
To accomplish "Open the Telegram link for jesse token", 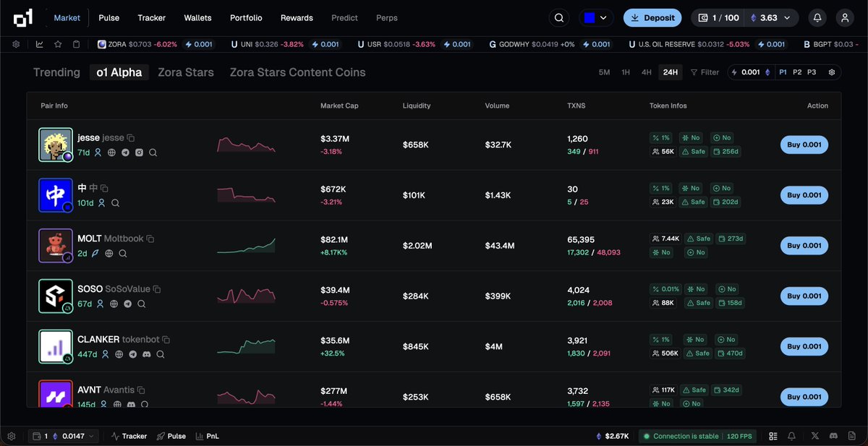I will tap(125, 152).
